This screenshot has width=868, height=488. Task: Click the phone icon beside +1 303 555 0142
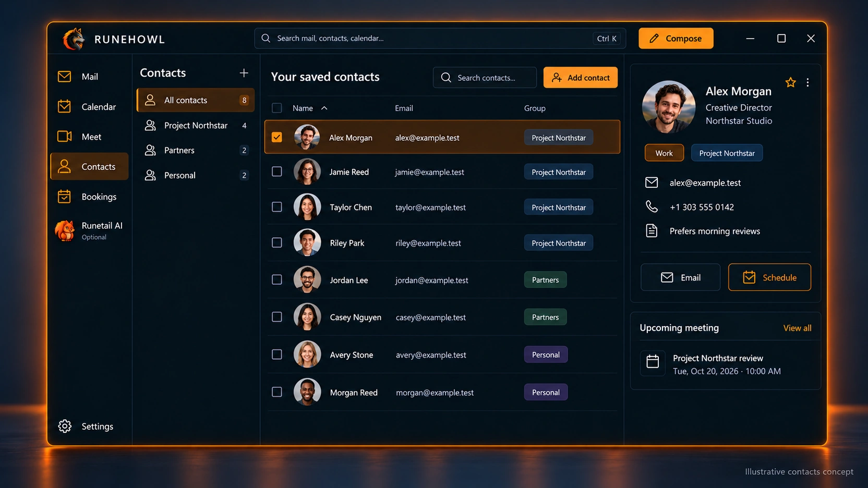[x=652, y=207]
